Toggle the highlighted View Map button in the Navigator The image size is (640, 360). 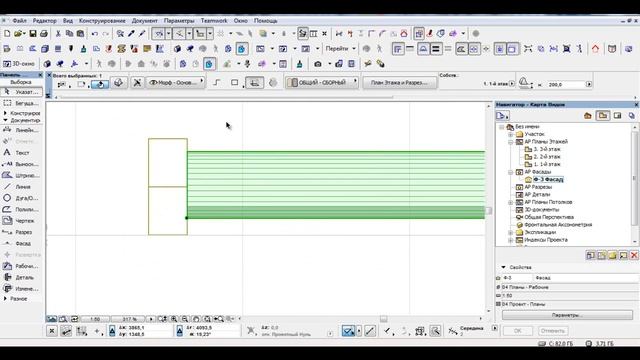click(603, 116)
